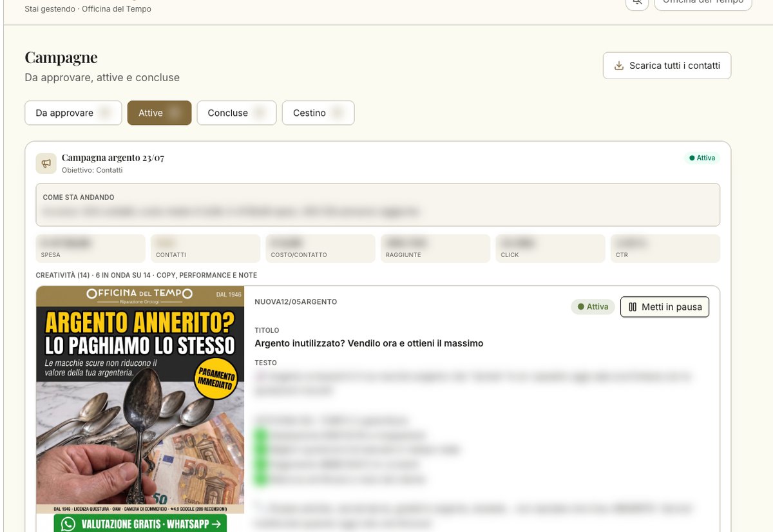Viewport: 773px width, 532px height.
Task: Click the Campagne page heading
Action: [x=61, y=57]
